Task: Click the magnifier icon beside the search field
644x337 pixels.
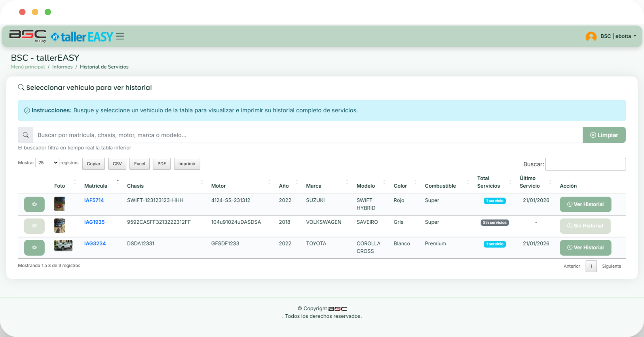Action: point(26,135)
